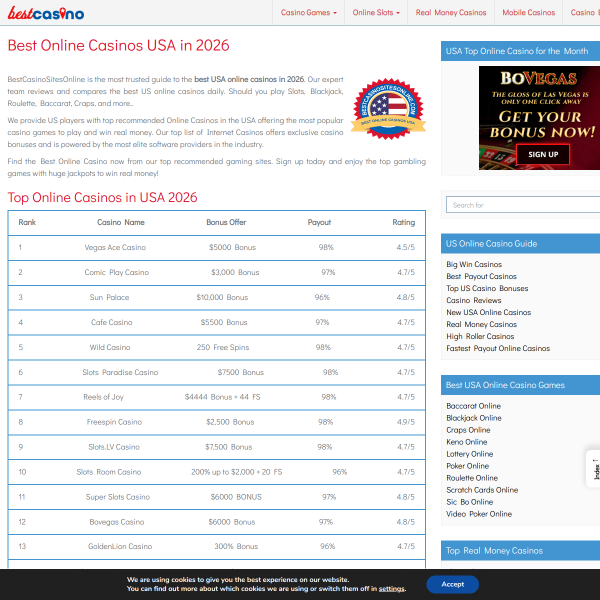The width and height of the screenshot is (600, 600).
Task: Click the 300% Bonus offer cell
Action: [236, 546]
